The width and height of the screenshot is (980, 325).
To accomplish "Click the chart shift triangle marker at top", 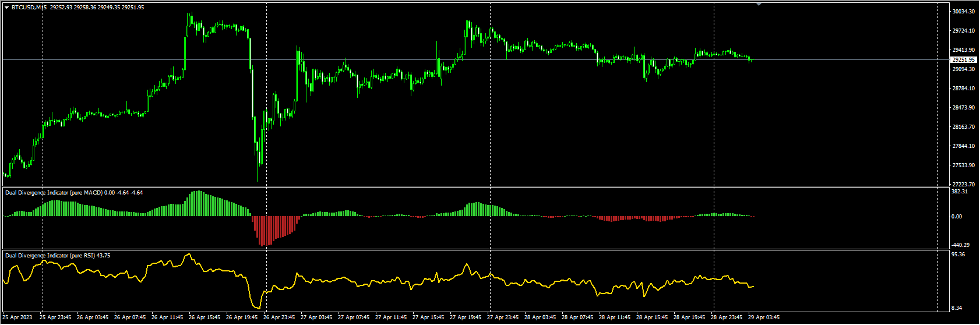I will click(759, 4).
